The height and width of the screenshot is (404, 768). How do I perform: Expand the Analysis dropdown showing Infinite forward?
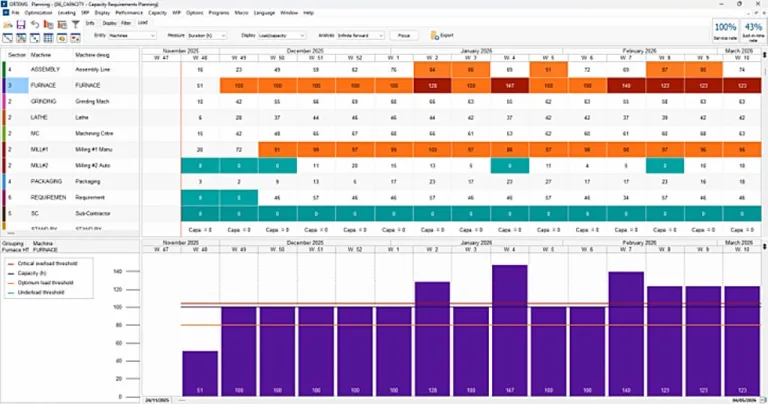click(x=360, y=35)
